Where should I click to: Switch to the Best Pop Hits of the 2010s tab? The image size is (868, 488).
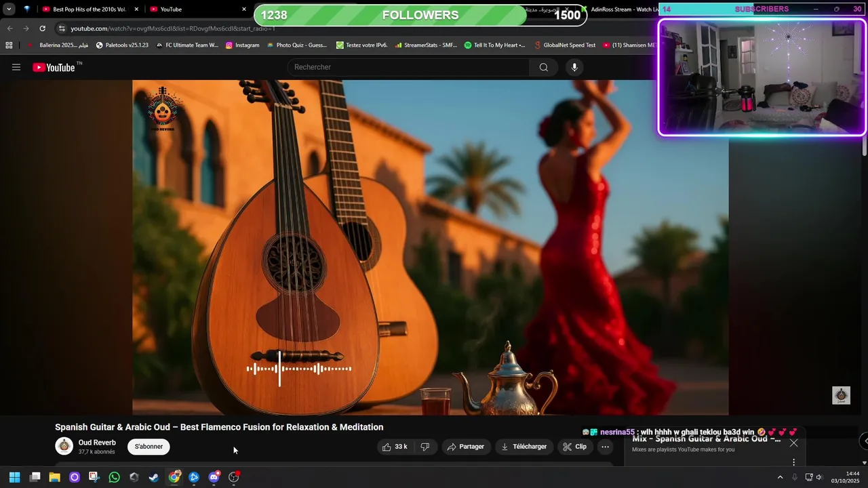pos(90,9)
